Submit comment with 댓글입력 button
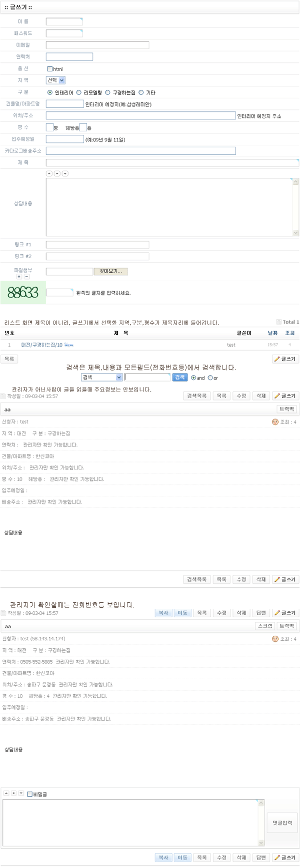 [x=282, y=823]
